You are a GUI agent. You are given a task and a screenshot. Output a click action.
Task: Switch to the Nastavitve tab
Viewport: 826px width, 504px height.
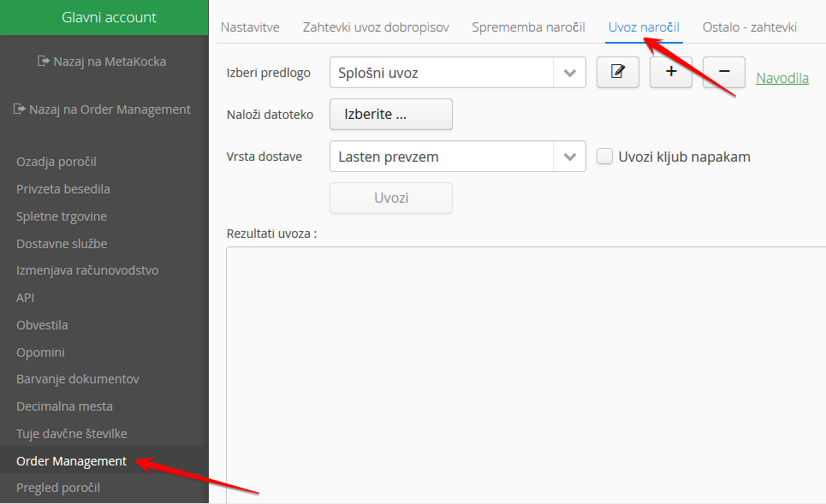[x=250, y=27]
